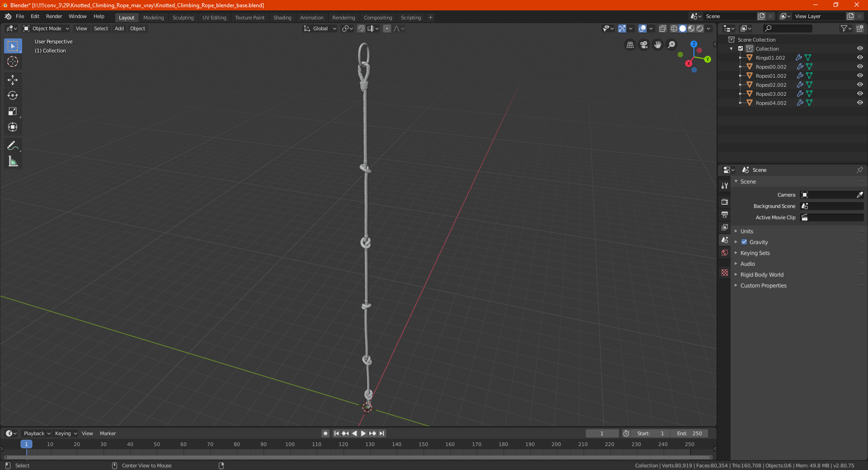Screen dimensions: 868x470
Task: Open Global transform orientation dropdown
Action: coord(320,28)
